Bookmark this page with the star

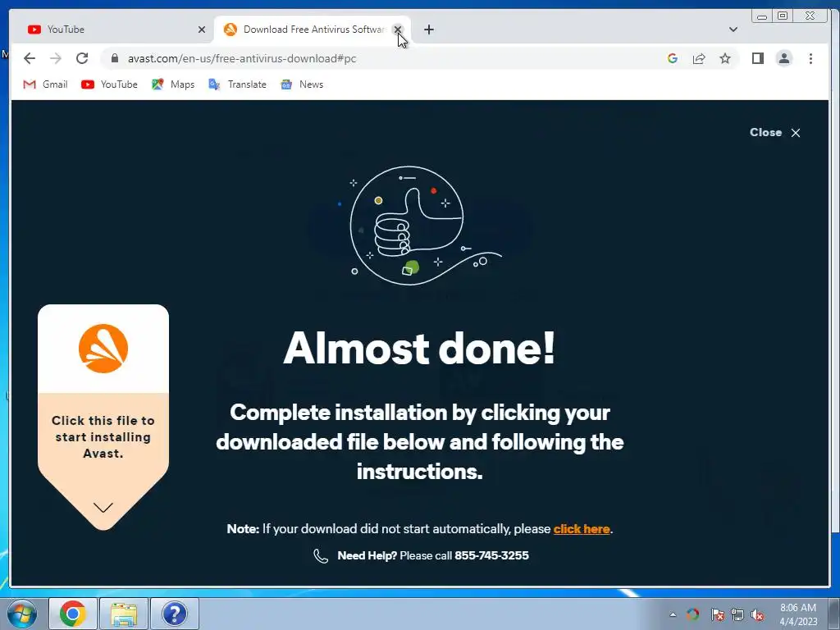(725, 58)
